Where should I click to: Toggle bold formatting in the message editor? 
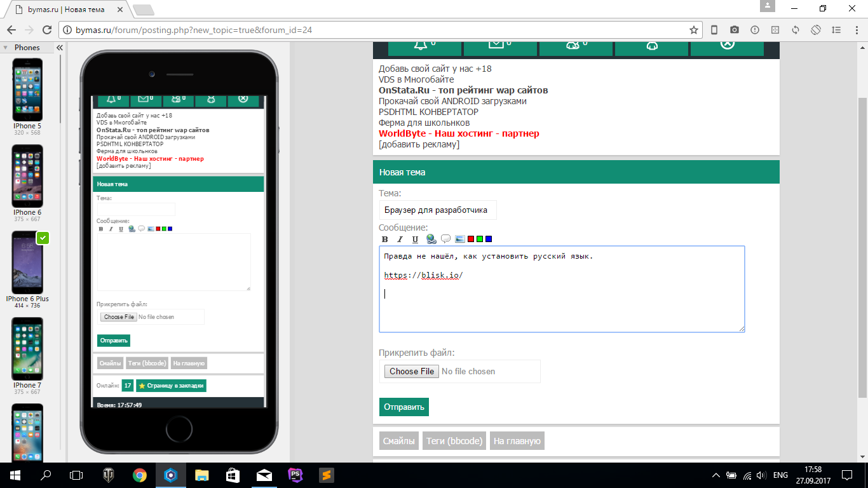pos(384,240)
